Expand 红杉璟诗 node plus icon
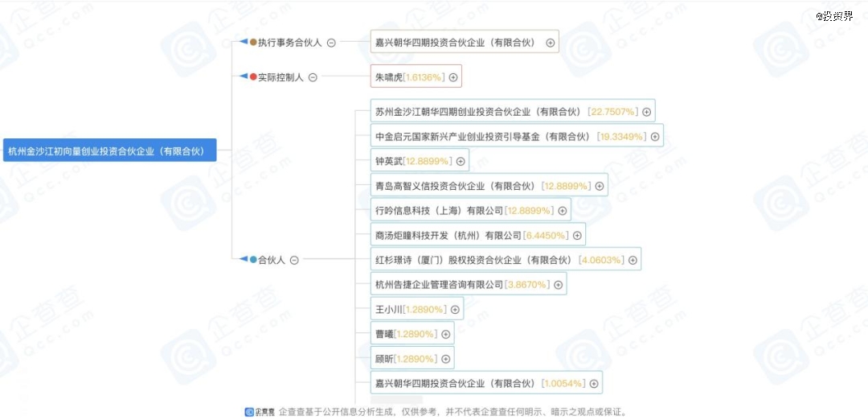Screen dimensions: 868x420 (x=633, y=260)
